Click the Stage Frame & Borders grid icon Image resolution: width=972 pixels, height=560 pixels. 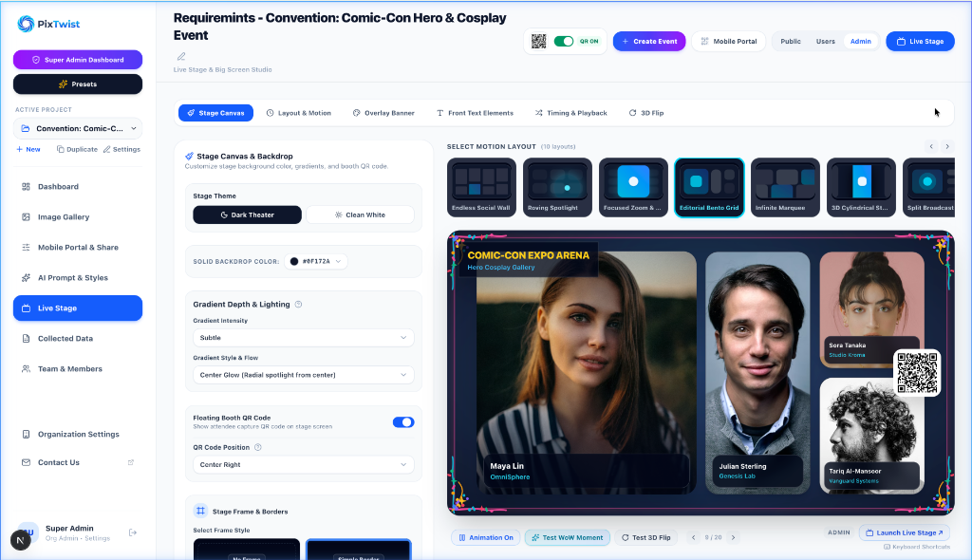tap(201, 511)
